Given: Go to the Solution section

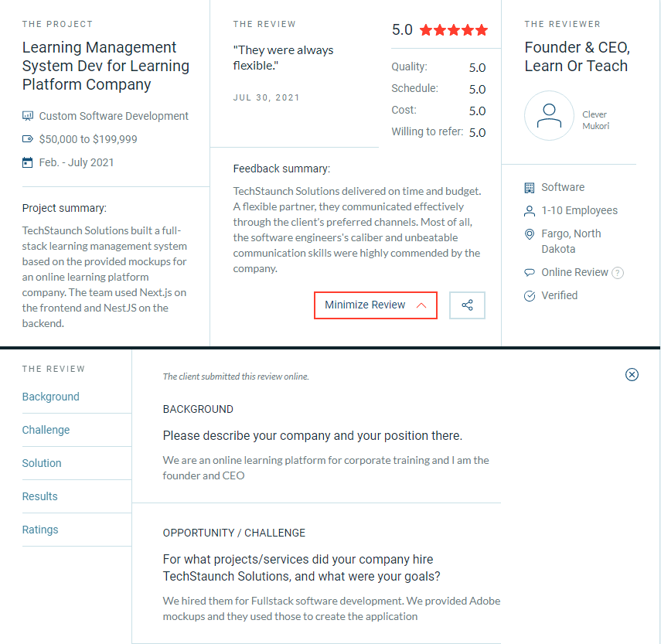Looking at the screenshot, I should tap(42, 463).
